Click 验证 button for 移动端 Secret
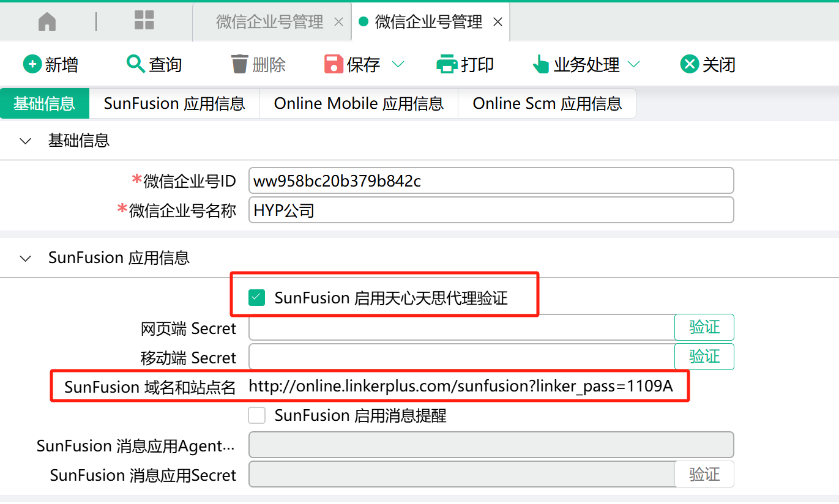839x504 pixels. tap(704, 357)
